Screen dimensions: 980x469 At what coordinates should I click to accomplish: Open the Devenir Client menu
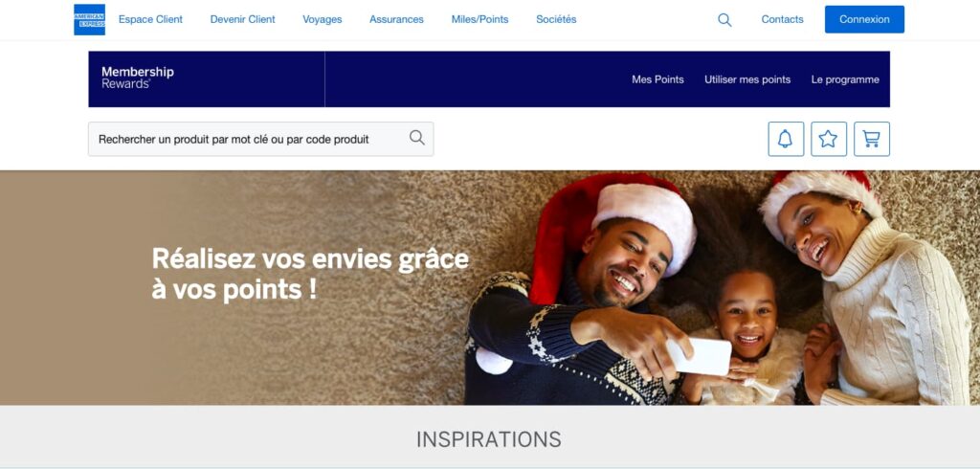click(242, 19)
